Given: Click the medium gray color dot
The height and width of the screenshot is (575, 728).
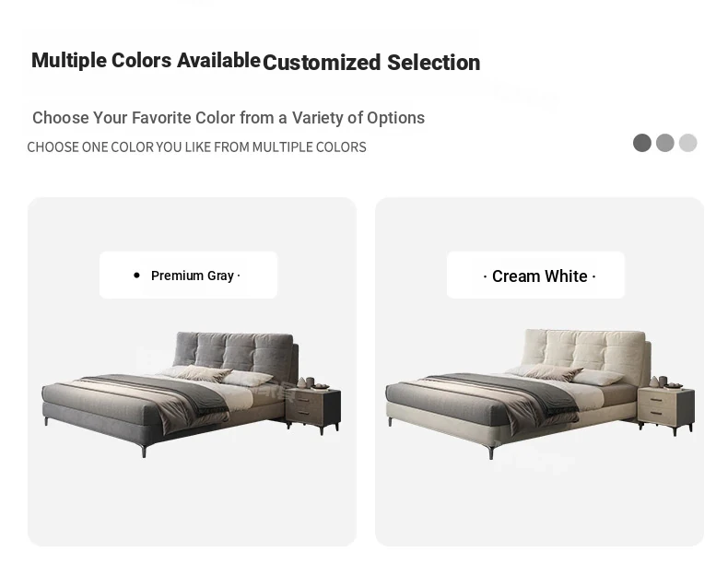Looking at the screenshot, I should coord(664,143).
